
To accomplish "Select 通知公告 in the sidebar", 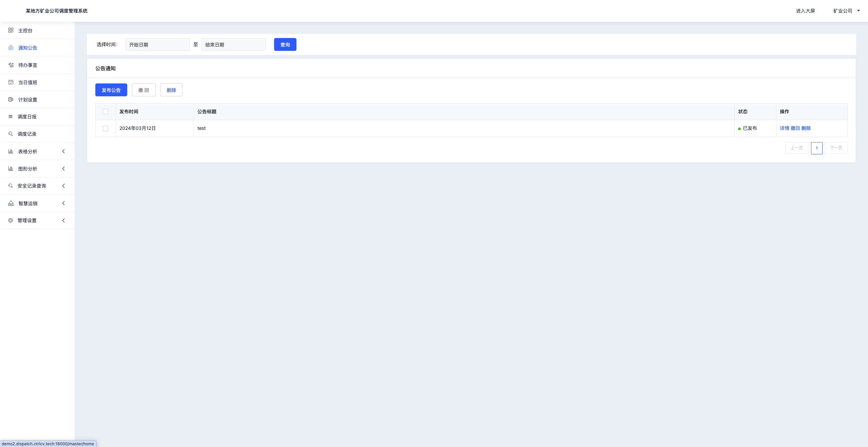I will (37, 48).
